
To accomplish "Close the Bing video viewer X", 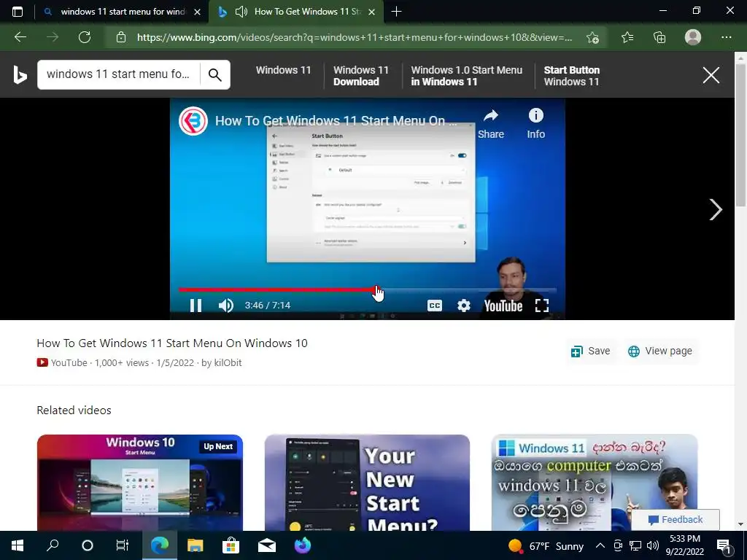I will pyautogui.click(x=711, y=75).
